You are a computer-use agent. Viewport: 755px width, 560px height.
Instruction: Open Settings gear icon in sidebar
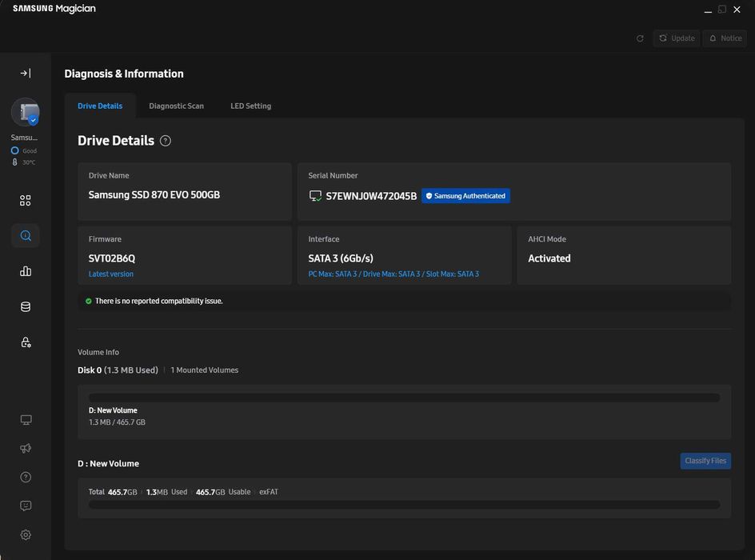(x=26, y=535)
